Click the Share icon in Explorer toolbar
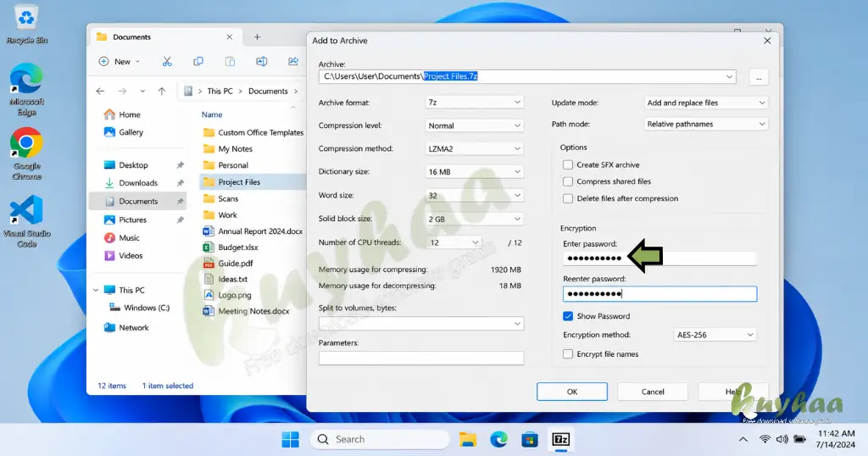This screenshot has height=456, width=868. [292, 61]
